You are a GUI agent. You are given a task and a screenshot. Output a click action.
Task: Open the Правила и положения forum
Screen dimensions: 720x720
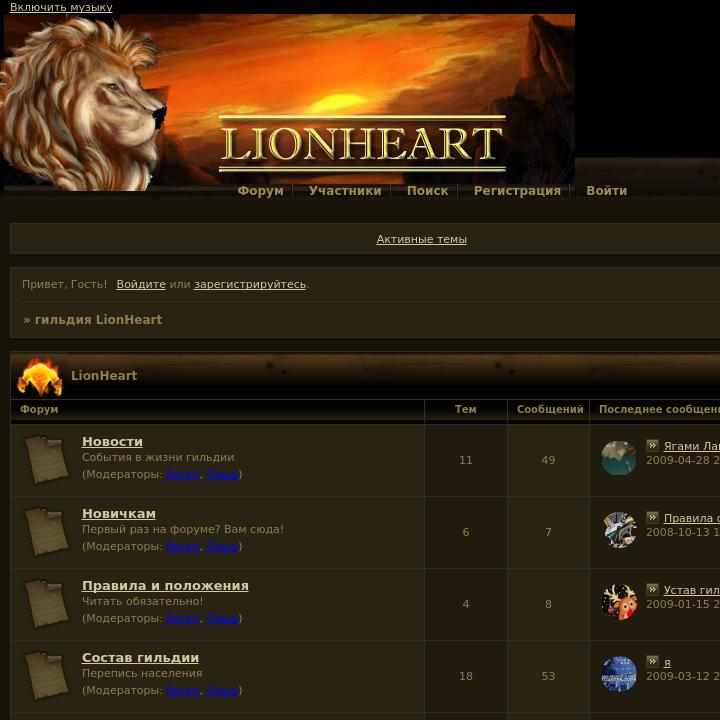coord(165,586)
